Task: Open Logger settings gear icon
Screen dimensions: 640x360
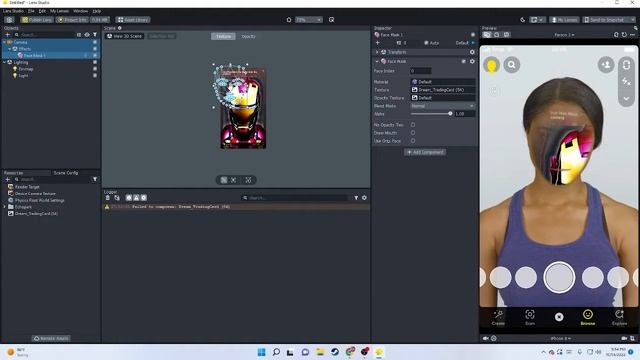Action: pyautogui.click(x=364, y=198)
